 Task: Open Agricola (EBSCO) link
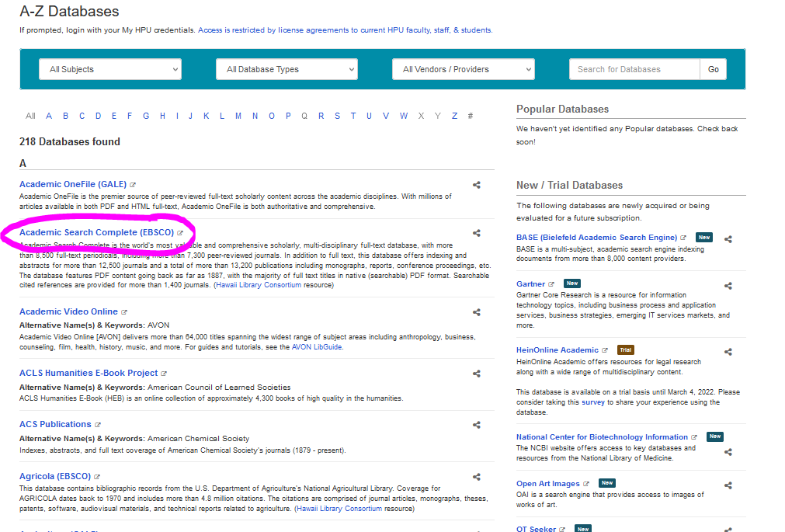coord(55,476)
